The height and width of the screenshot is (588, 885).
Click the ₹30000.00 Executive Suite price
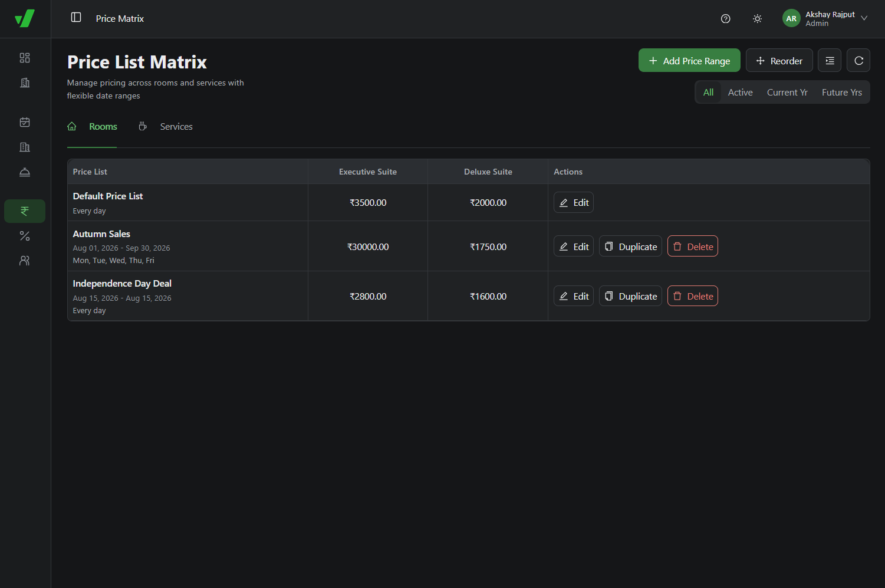click(x=368, y=247)
